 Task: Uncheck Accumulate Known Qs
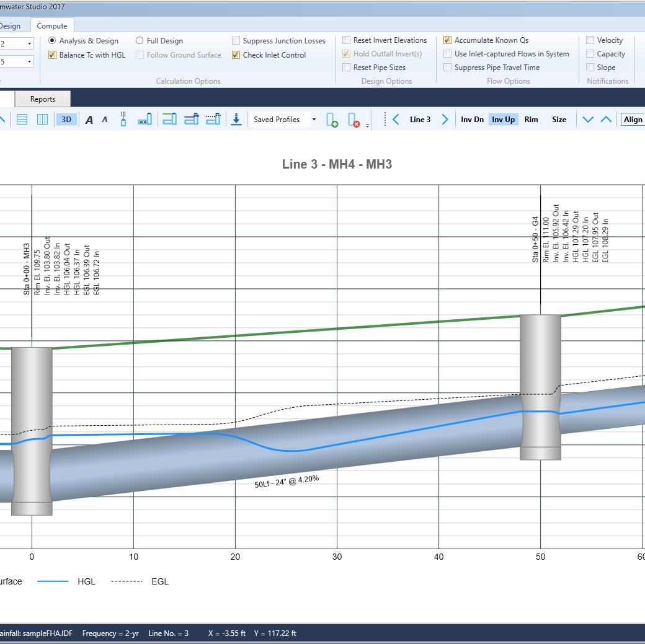click(447, 40)
